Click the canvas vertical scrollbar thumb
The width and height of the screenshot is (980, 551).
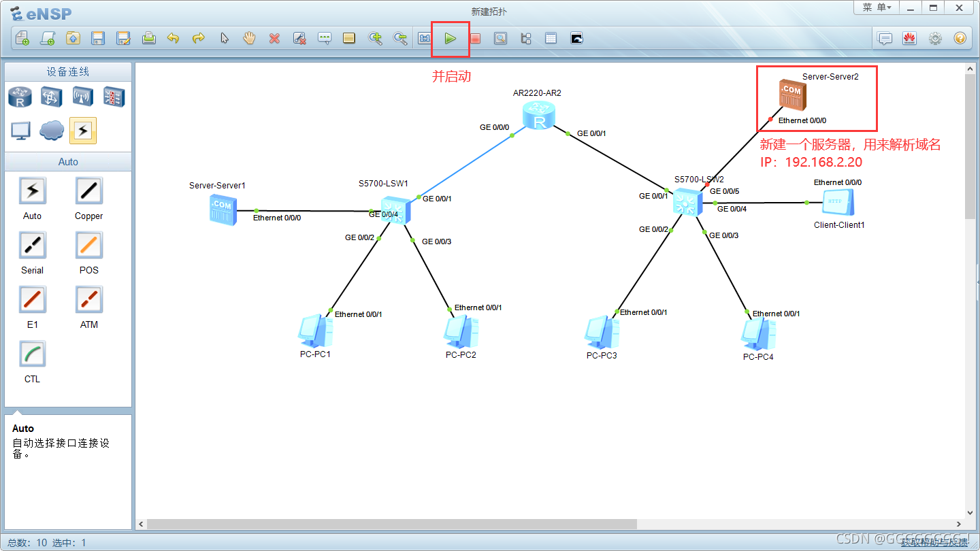tap(970, 146)
